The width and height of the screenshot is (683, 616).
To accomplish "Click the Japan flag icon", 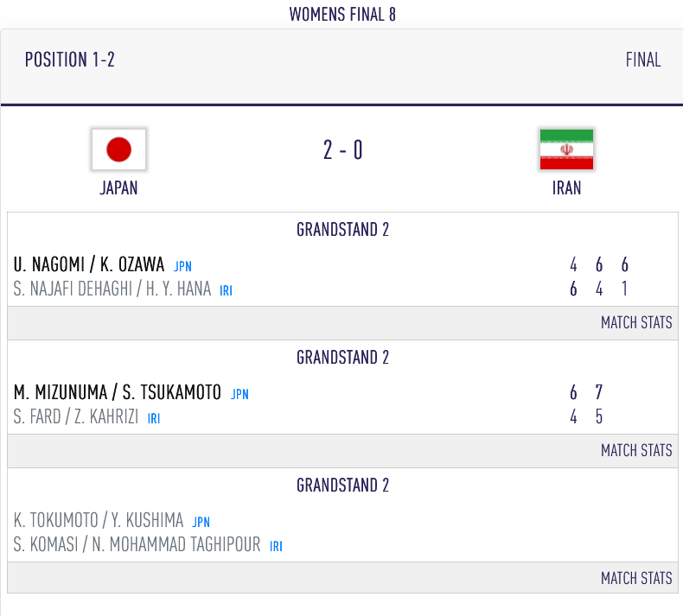I will (x=118, y=149).
